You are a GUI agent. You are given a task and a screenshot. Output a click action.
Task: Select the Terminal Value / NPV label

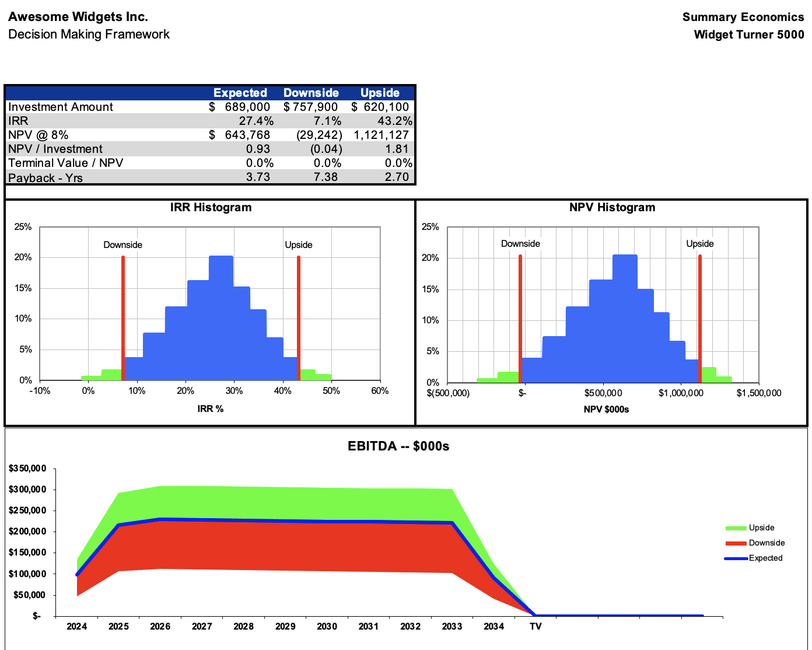point(66,163)
